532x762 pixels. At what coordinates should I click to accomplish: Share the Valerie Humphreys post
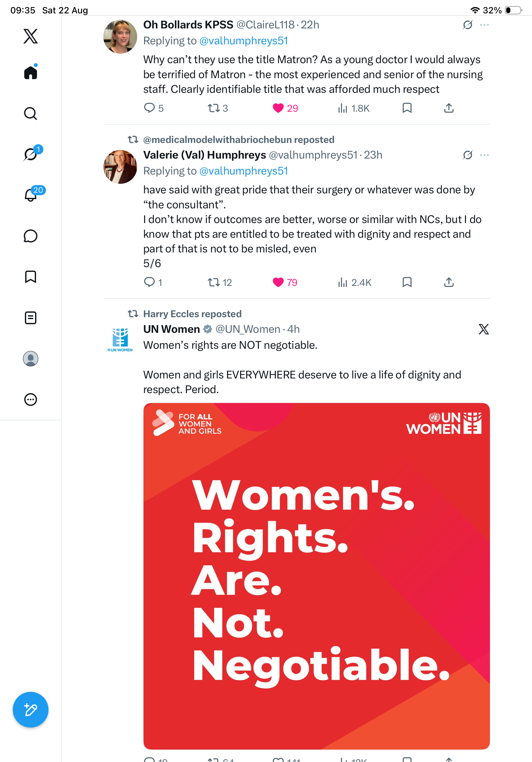click(x=449, y=282)
